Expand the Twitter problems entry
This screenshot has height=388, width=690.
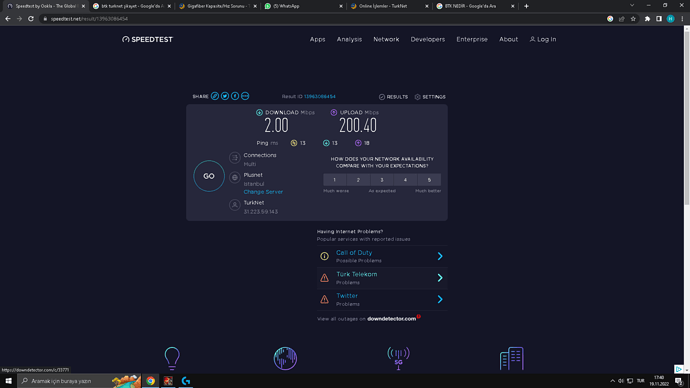382,299
